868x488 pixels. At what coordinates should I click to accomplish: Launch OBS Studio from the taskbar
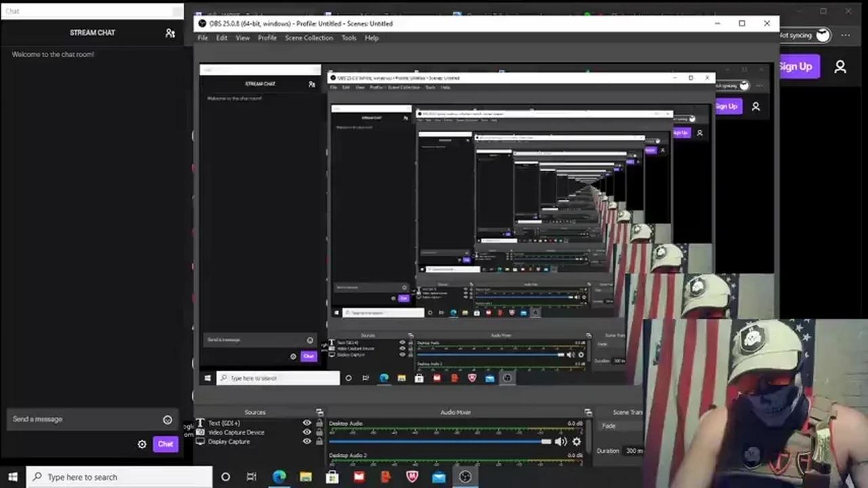click(465, 476)
